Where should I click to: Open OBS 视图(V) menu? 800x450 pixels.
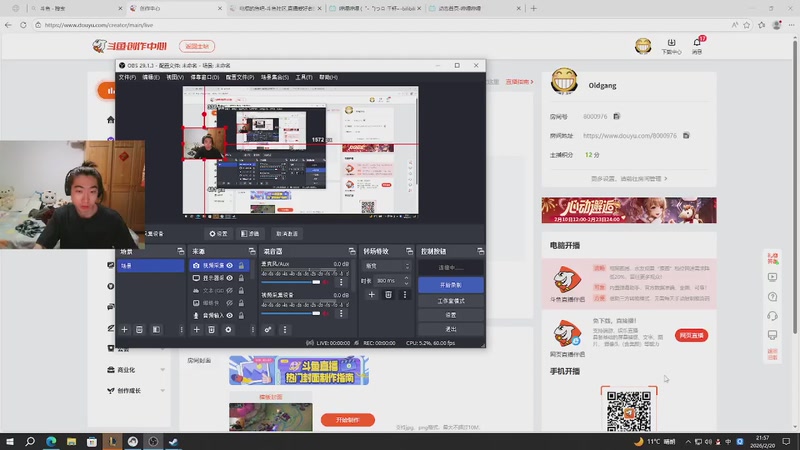pyautogui.click(x=174, y=77)
